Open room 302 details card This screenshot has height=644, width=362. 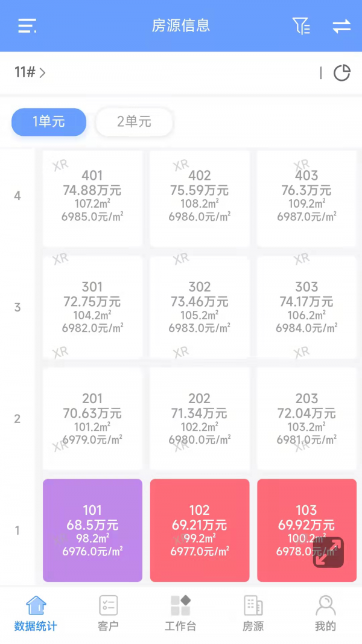[200, 307]
